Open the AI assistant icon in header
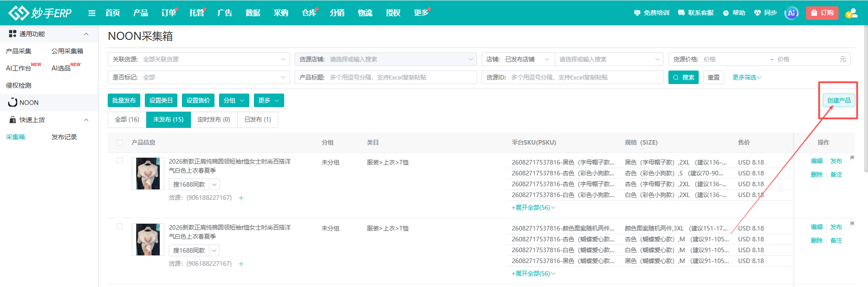Viewport: 868px width, 287px height. coord(792,13)
